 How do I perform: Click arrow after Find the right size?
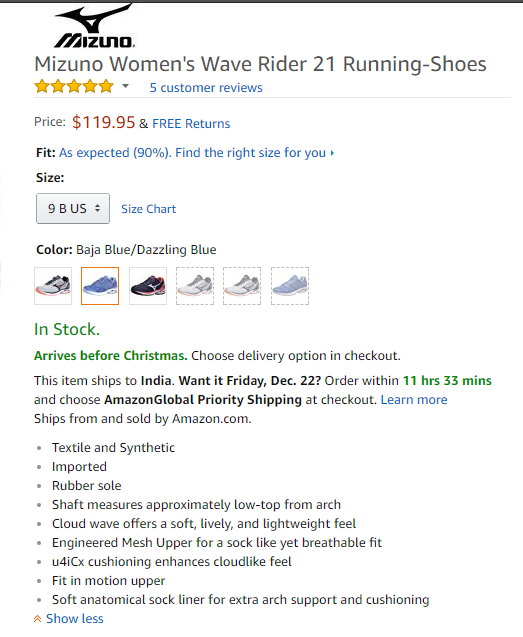332,153
